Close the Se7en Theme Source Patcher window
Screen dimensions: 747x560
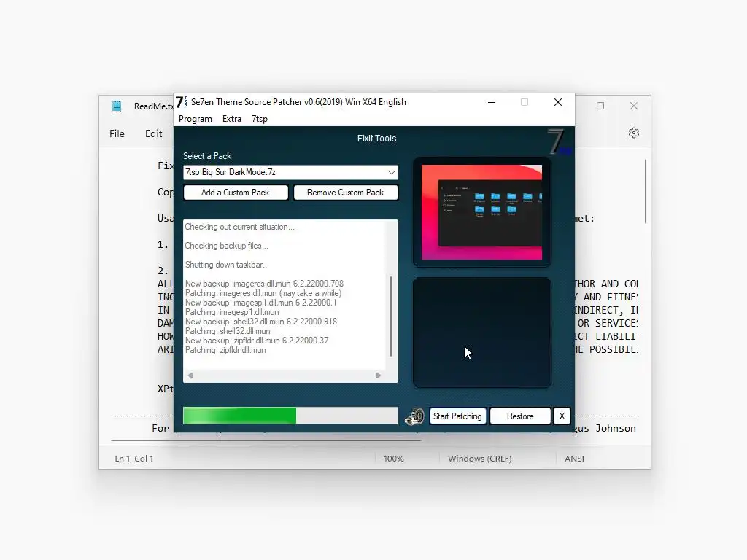(x=558, y=102)
